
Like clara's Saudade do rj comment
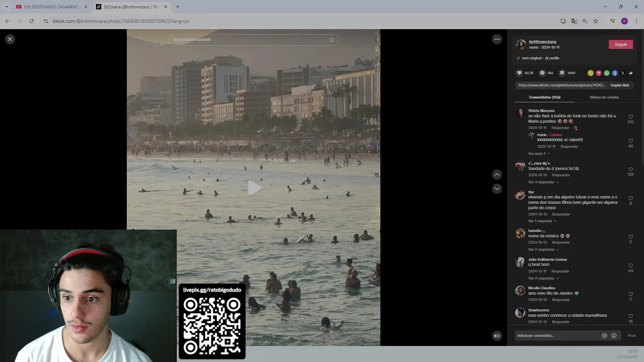tap(630, 169)
